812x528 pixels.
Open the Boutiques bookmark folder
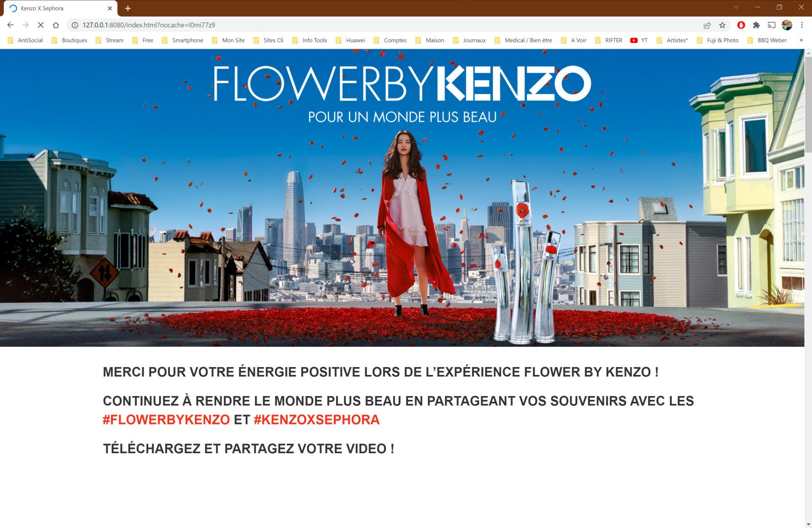coord(69,40)
